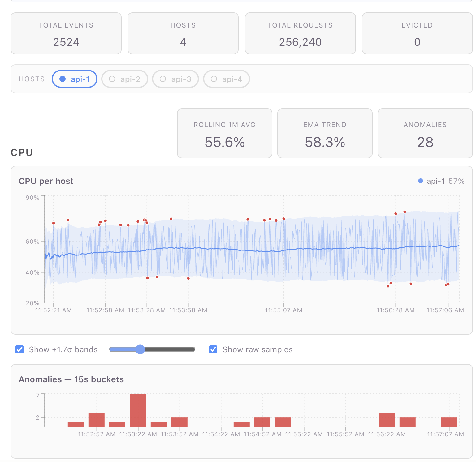Select a red anomaly dot near 11:52:21
476x462 pixels.
click(x=53, y=223)
